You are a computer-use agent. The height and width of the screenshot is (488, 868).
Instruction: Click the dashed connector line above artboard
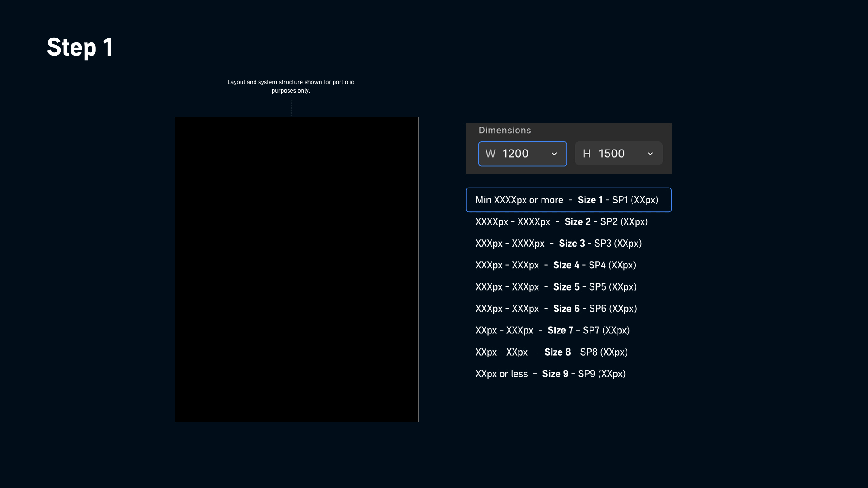(x=291, y=108)
